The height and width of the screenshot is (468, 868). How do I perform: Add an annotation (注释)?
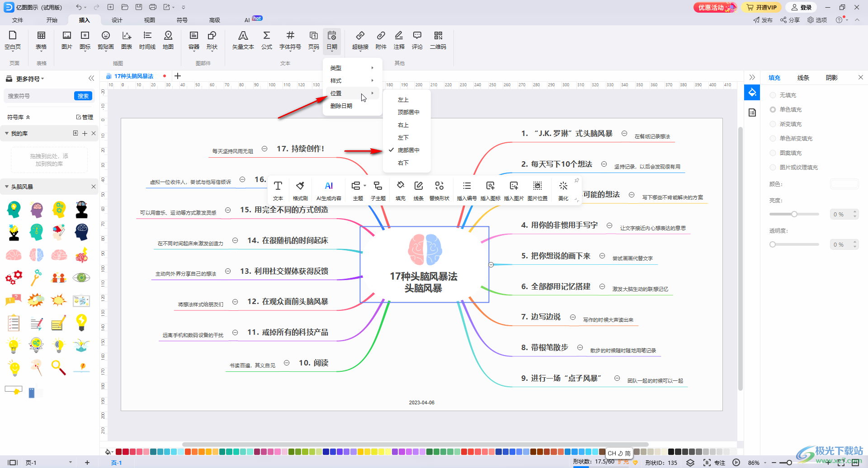(399, 40)
